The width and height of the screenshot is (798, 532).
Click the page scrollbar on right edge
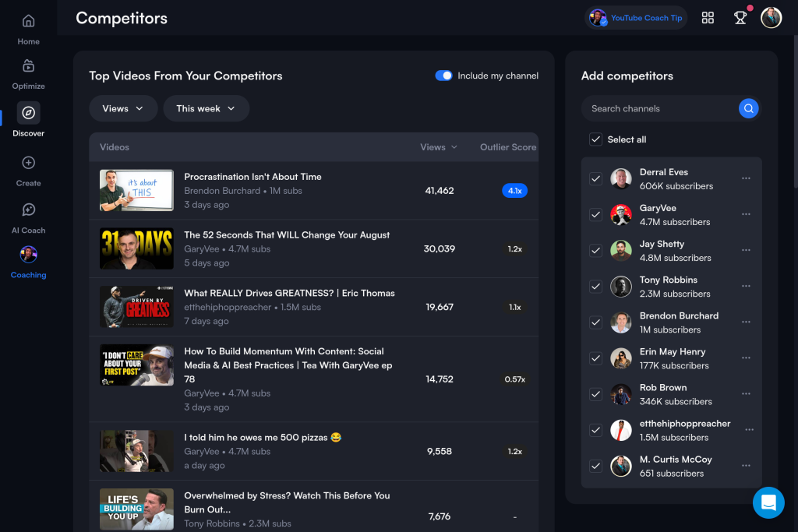coord(796,112)
